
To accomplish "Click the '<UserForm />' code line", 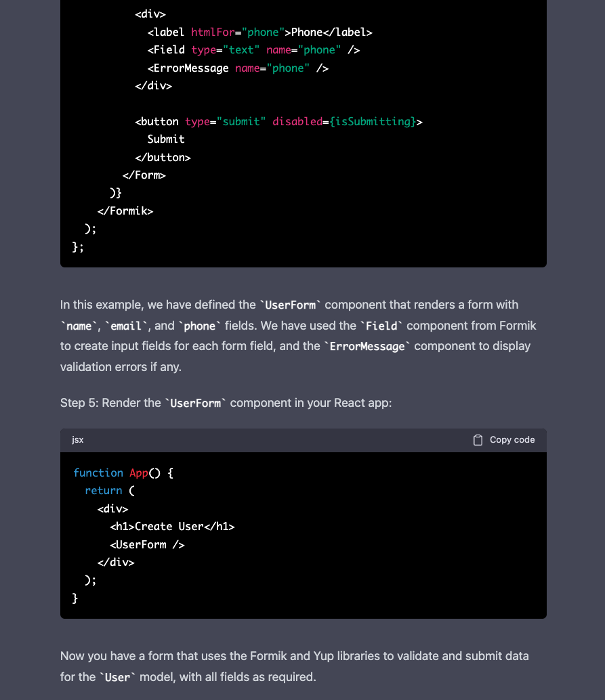I will click(x=148, y=545).
